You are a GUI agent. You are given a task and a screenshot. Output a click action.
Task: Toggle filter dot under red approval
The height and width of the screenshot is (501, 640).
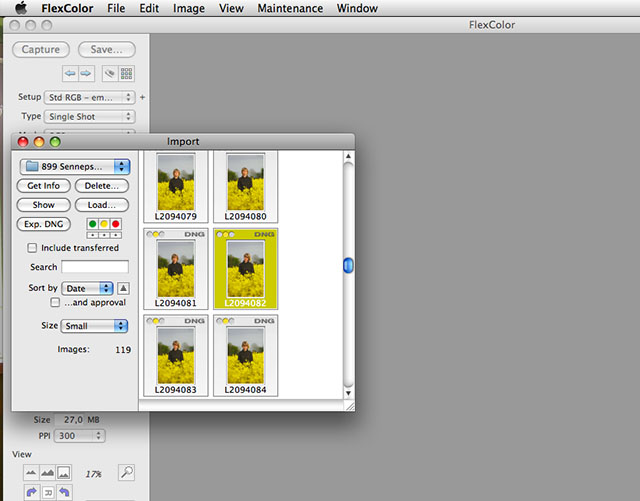pos(116,235)
